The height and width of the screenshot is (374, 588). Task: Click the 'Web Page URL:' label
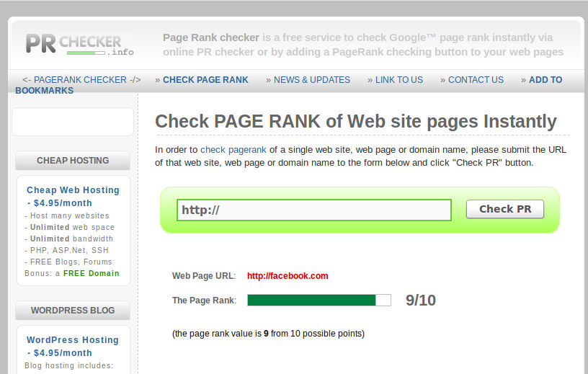pos(204,276)
